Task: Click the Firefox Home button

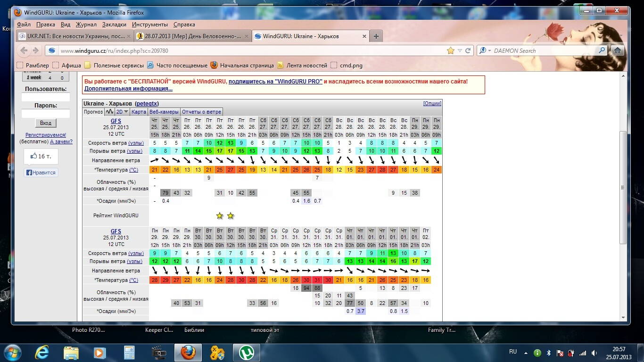Action: [617, 50]
